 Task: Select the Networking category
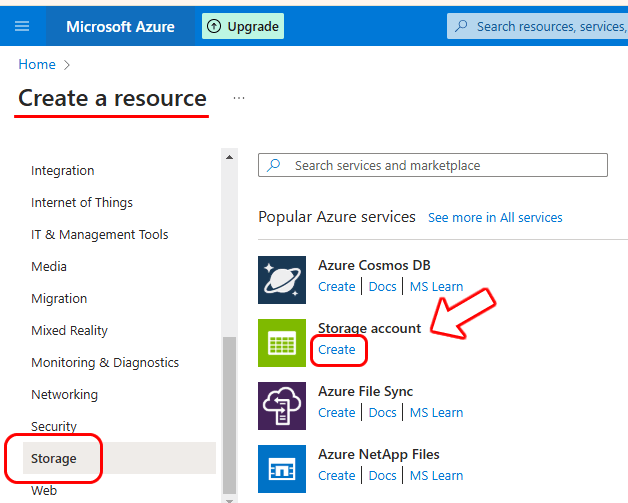tap(64, 394)
